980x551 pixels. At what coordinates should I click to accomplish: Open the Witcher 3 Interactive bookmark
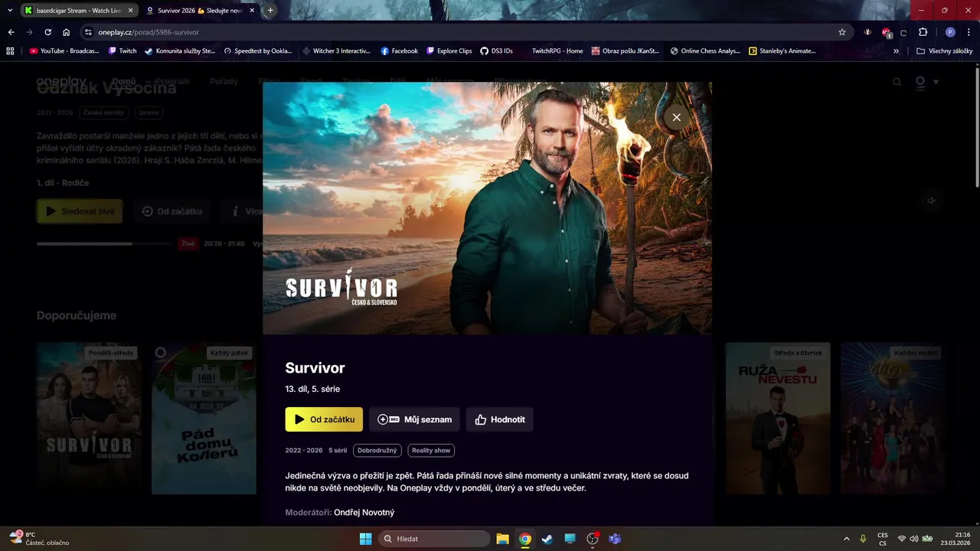coord(336,51)
